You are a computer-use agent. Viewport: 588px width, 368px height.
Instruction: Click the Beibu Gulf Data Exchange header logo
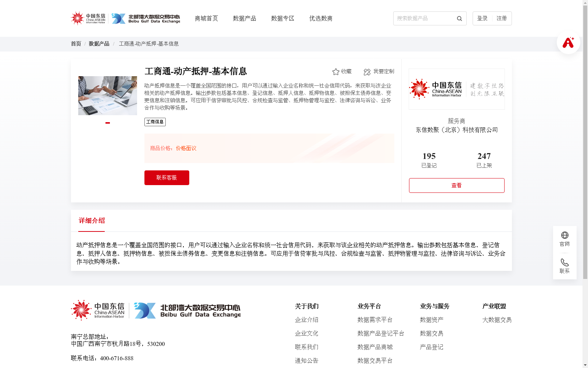(x=146, y=18)
